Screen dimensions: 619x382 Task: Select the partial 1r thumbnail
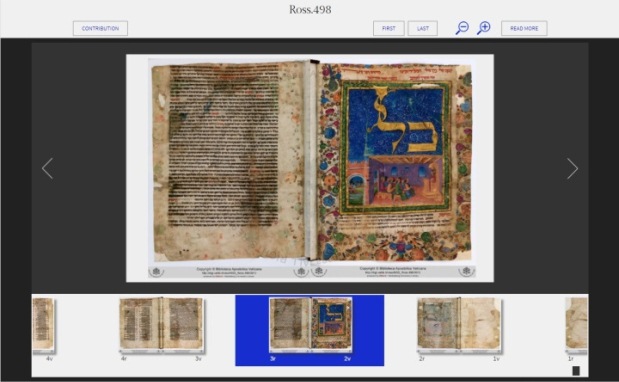click(x=576, y=324)
